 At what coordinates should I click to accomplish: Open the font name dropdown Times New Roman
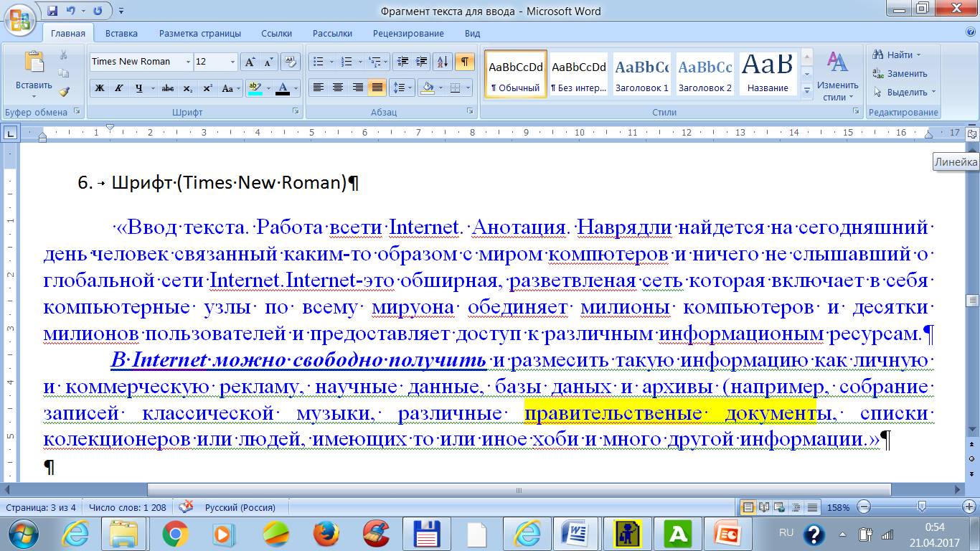pos(188,62)
